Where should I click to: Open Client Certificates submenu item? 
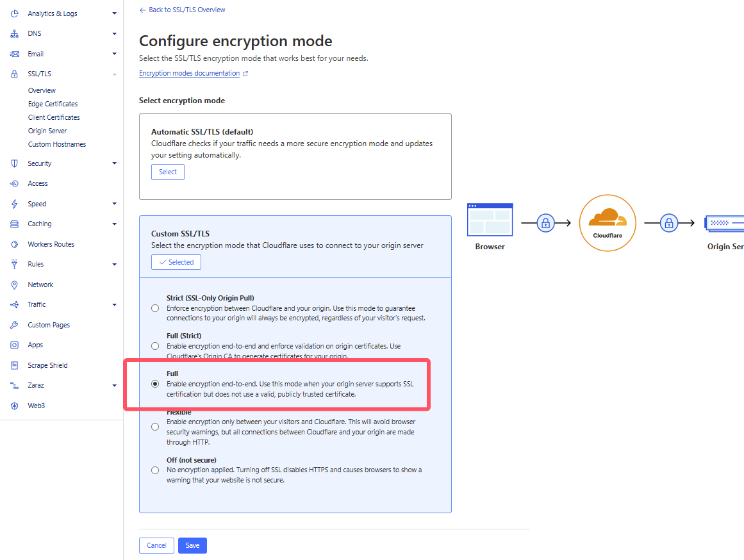(54, 117)
